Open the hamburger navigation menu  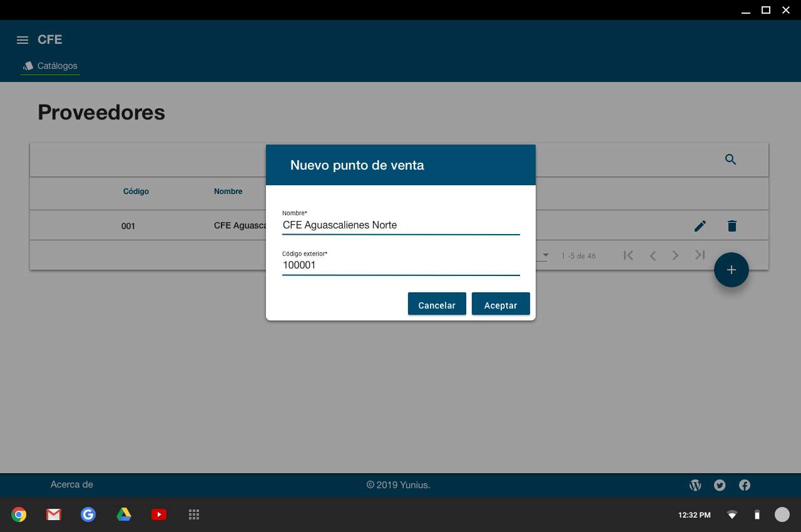(x=23, y=40)
